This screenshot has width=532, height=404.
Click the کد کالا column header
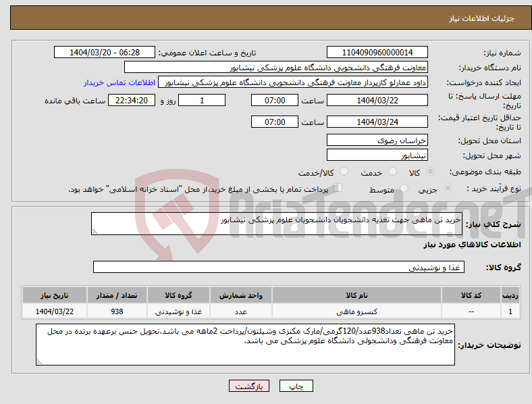click(x=471, y=295)
